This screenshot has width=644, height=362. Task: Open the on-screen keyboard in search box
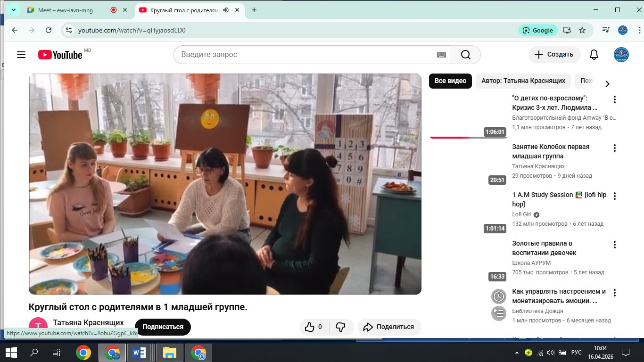(x=441, y=55)
